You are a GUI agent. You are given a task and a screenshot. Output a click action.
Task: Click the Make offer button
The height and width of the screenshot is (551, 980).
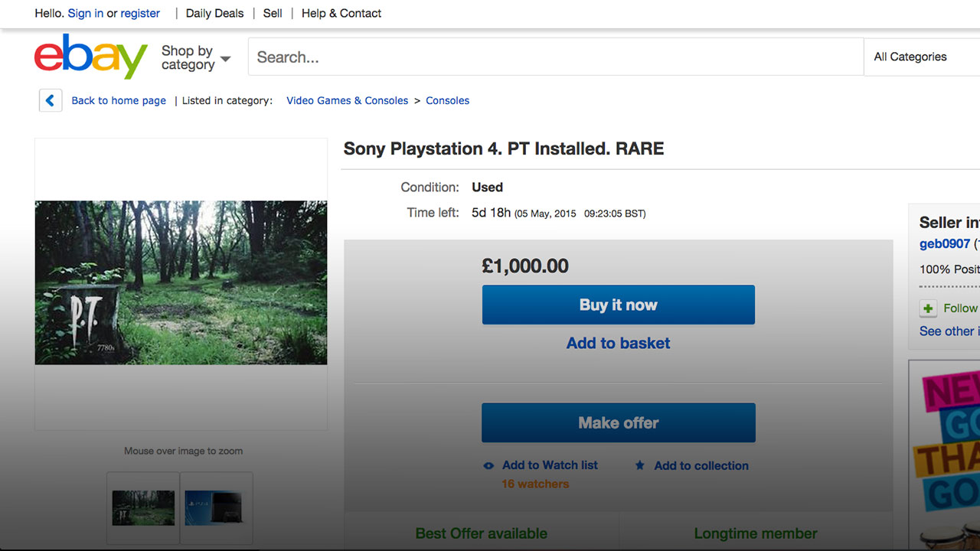pos(619,422)
